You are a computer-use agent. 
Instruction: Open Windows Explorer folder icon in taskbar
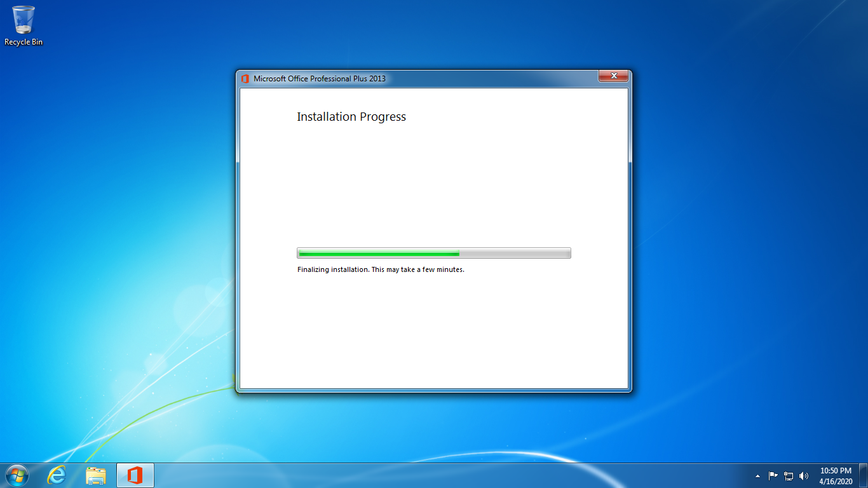pos(96,475)
